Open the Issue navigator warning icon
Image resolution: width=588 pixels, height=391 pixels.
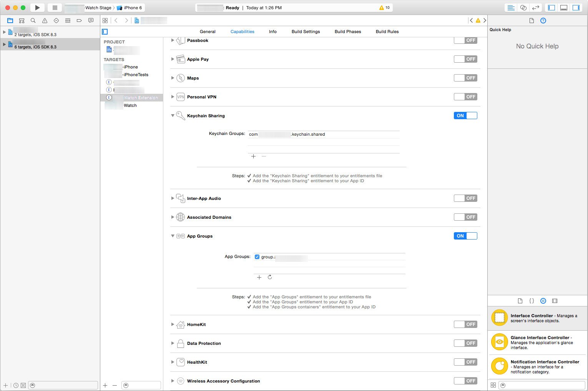(45, 20)
